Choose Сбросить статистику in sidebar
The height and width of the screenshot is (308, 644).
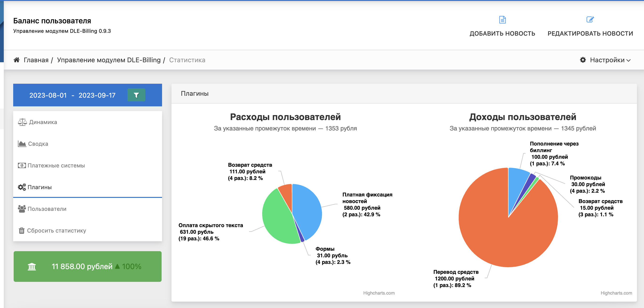pyautogui.click(x=87, y=230)
